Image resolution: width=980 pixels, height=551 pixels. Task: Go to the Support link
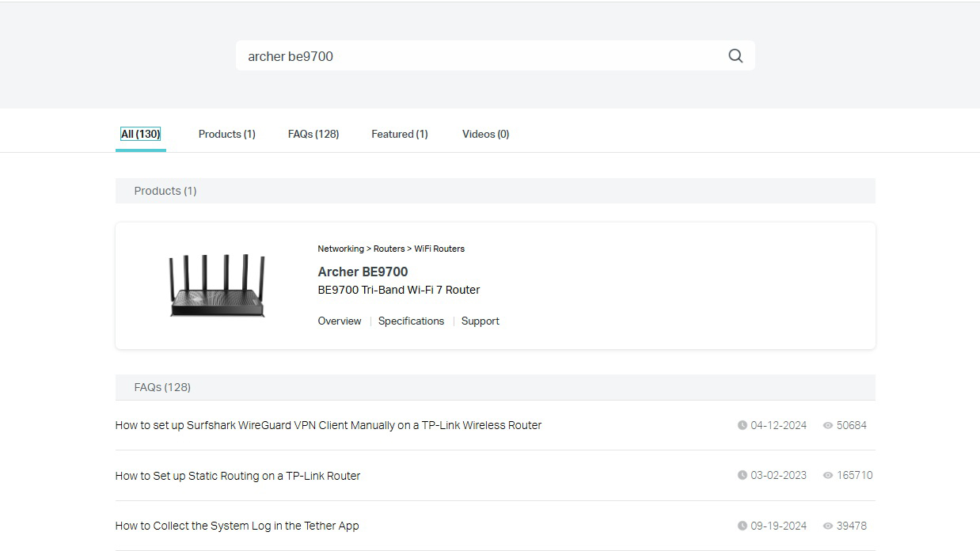point(480,321)
